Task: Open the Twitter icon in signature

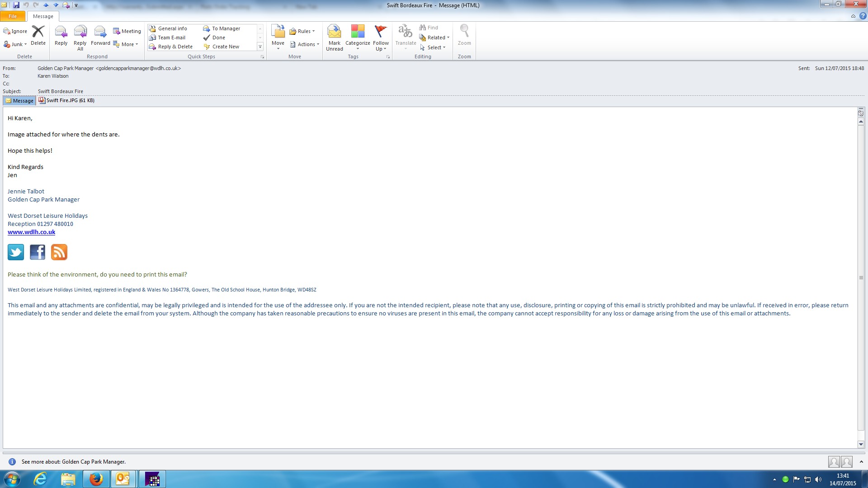Action: (x=16, y=252)
